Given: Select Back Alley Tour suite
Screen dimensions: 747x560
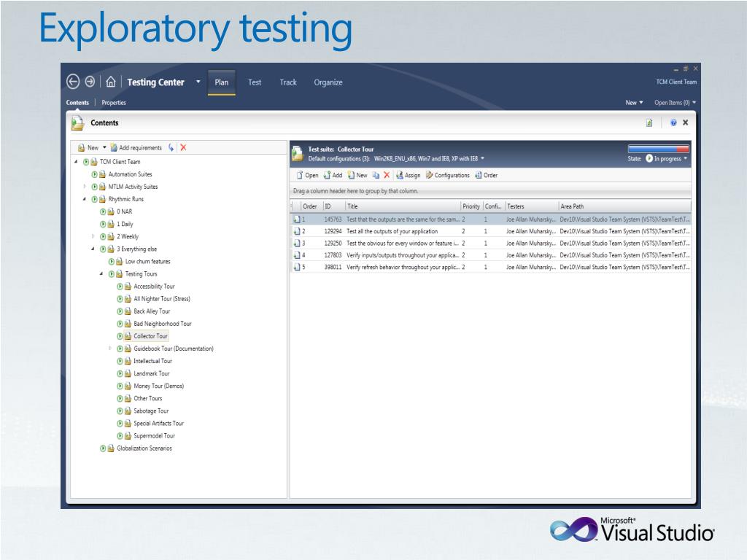Looking at the screenshot, I should tap(152, 311).
